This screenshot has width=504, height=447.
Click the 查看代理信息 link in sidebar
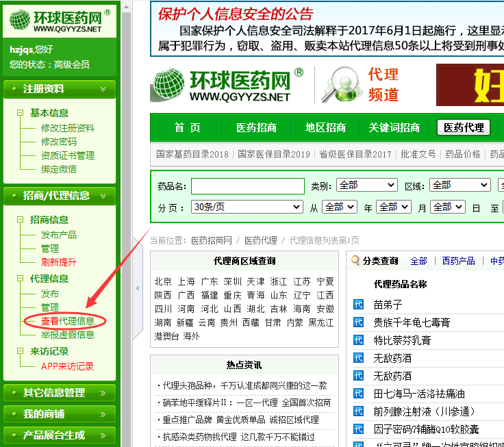(x=67, y=321)
